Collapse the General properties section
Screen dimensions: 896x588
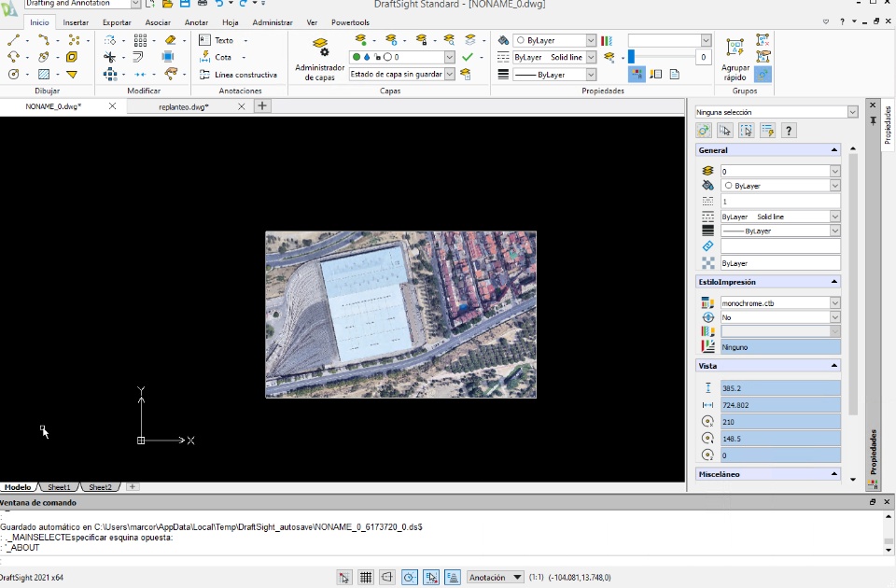(833, 150)
